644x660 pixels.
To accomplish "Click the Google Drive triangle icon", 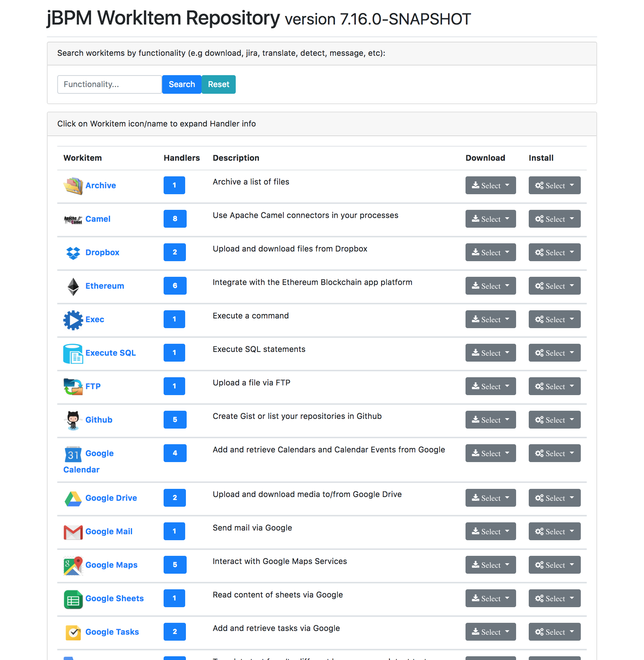I will 73,499.
